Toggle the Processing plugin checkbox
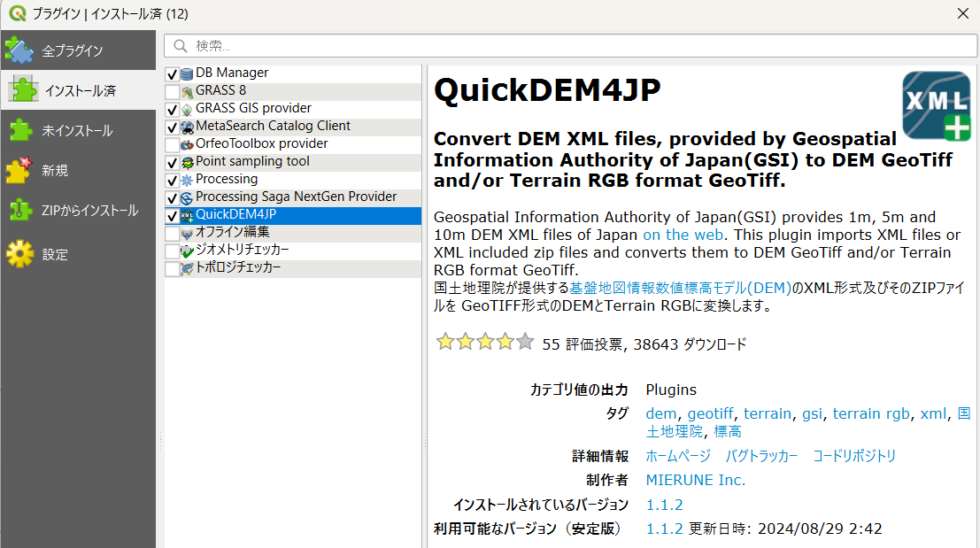The height and width of the screenshot is (548, 980). (x=173, y=180)
